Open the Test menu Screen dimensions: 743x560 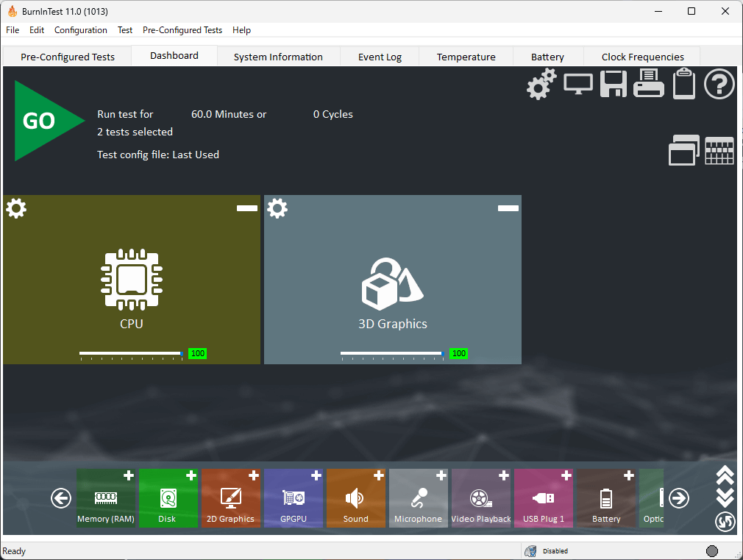click(125, 30)
